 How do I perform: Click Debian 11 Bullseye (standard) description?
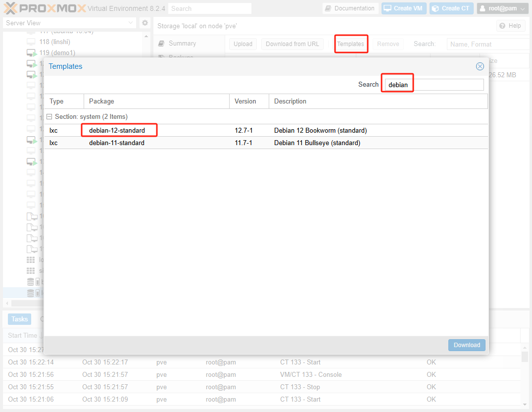[x=317, y=143]
